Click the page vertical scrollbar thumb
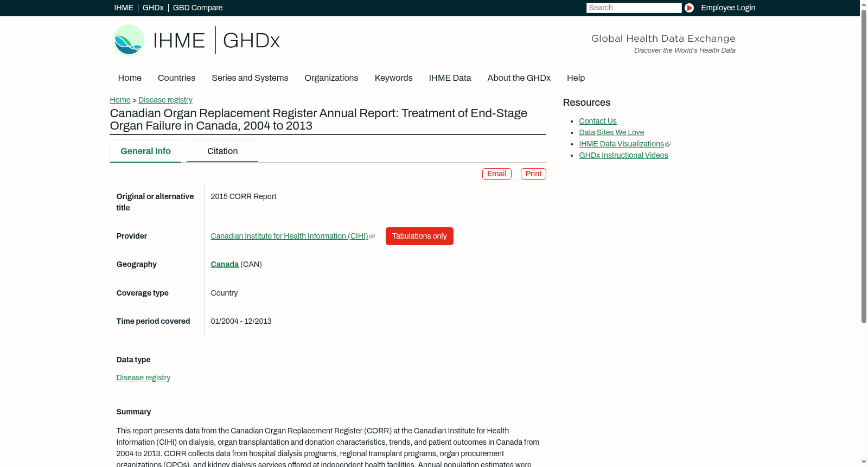The width and height of the screenshot is (868, 467). pos(864,166)
